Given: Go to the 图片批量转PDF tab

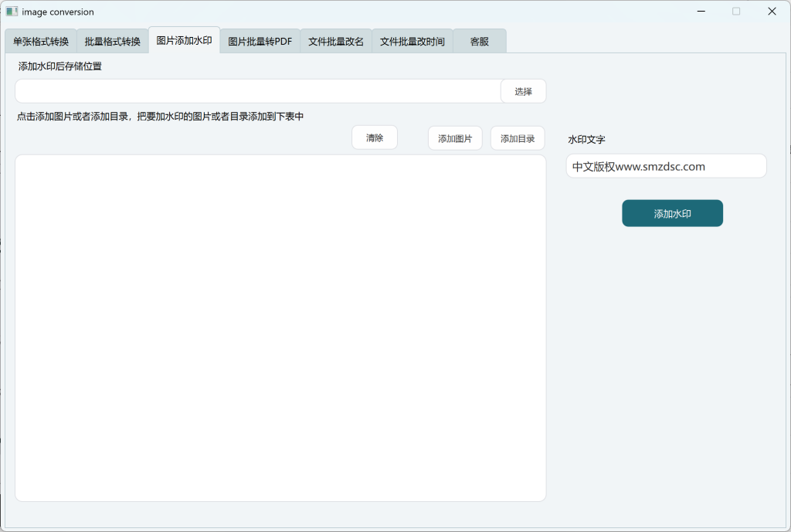Looking at the screenshot, I should 260,42.
